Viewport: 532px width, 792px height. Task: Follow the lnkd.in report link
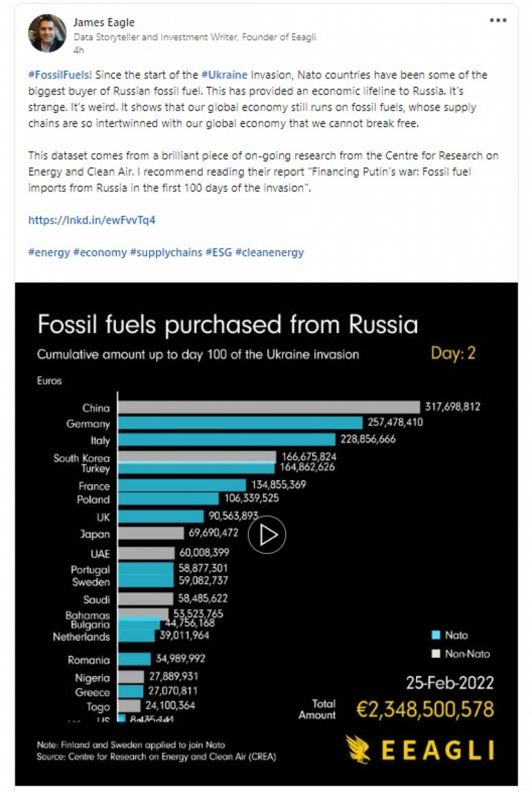pos(92,220)
